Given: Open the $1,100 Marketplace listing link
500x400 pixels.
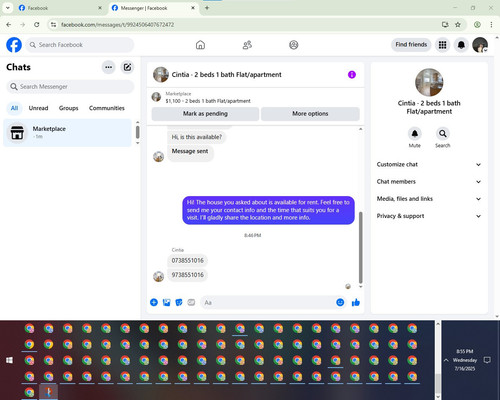Looking at the screenshot, I should coord(208,101).
